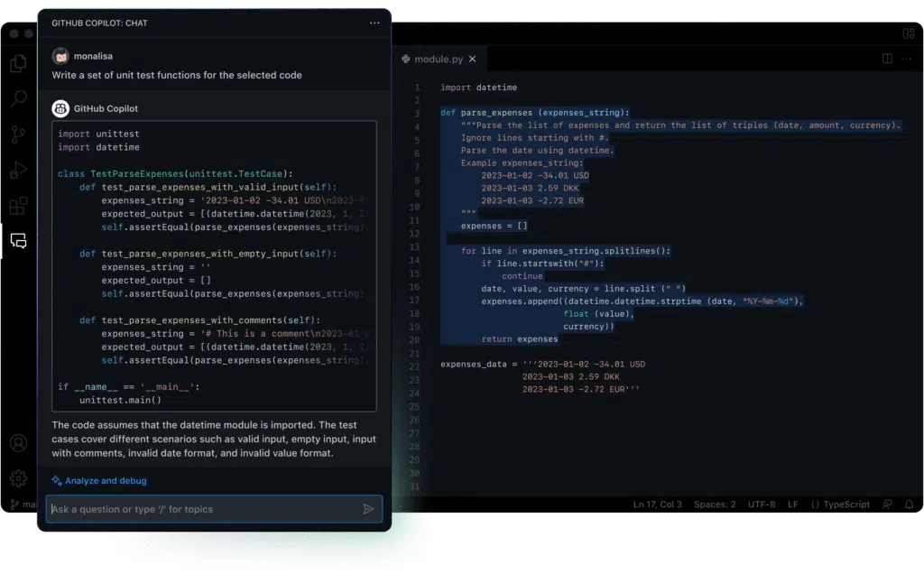Click 'import datetime' in the editor

click(x=478, y=88)
